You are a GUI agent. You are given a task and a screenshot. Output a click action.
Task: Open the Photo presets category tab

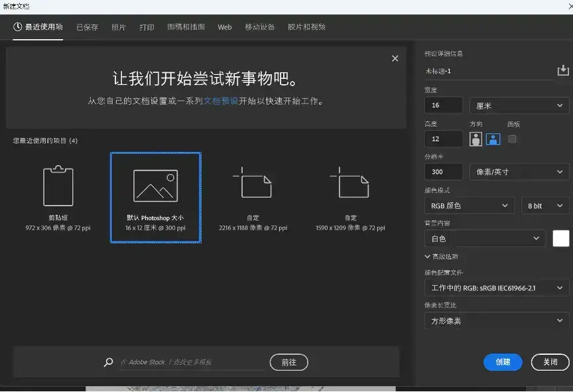pyautogui.click(x=117, y=27)
